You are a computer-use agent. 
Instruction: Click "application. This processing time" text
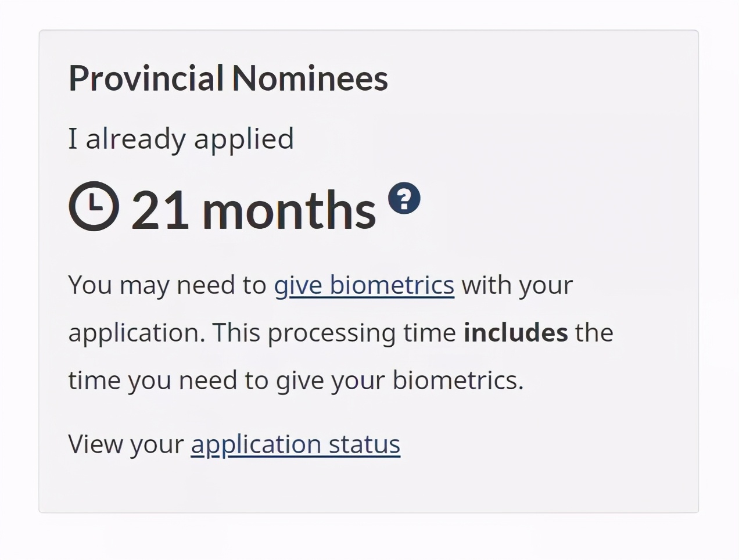click(x=262, y=333)
